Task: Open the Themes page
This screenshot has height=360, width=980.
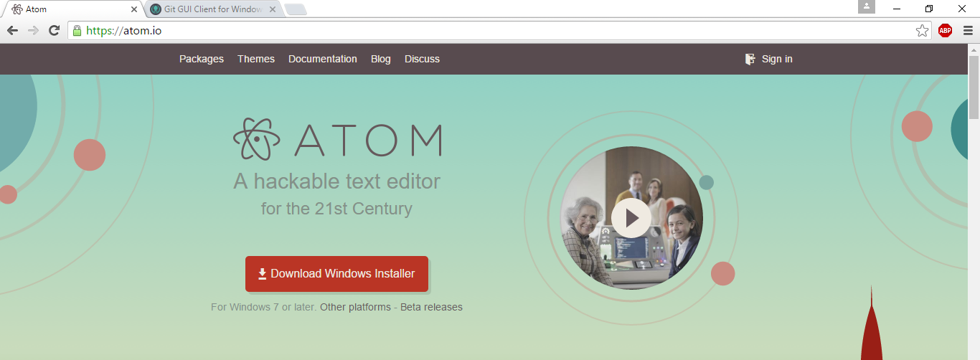Action: pos(256,59)
